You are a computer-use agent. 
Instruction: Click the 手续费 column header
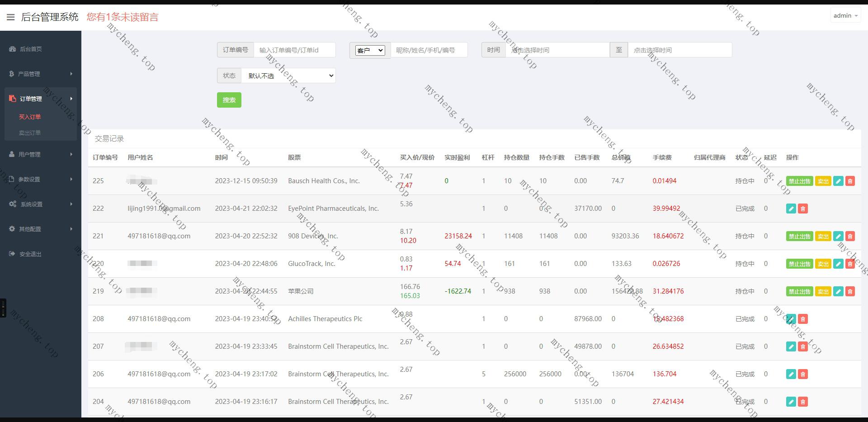pyautogui.click(x=662, y=157)
